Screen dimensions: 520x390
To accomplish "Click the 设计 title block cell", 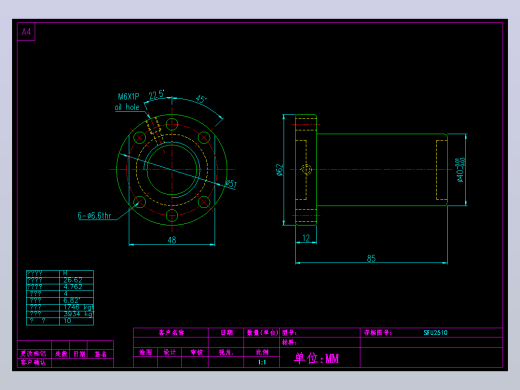I will pos(169,352).
